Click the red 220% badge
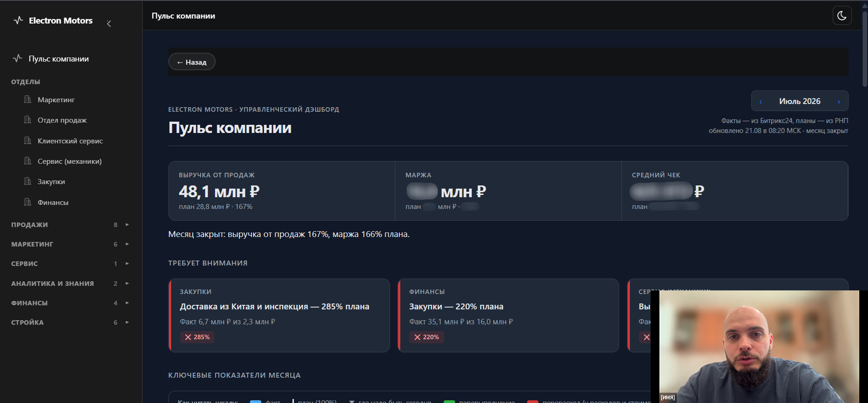Image resolution: width=868 pixels, height=403 pixels. tap(427, 337)
